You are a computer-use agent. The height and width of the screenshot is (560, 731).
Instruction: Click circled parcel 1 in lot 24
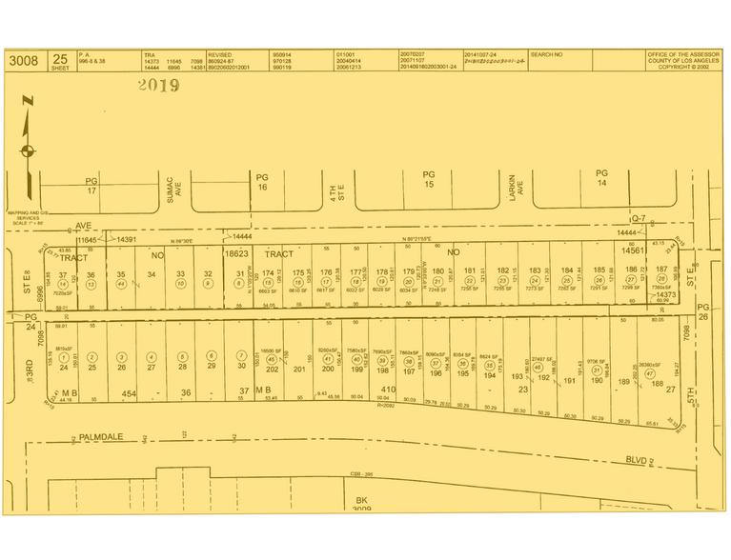tap(64, 355)
